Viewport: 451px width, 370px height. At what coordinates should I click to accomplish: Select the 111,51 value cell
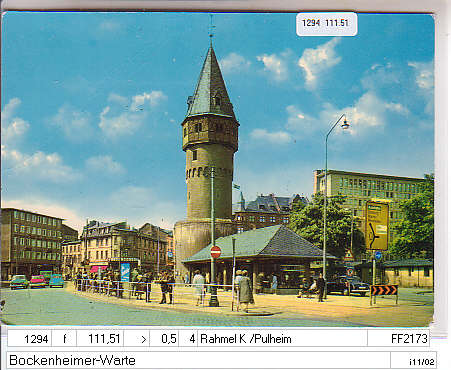point(100,339)
